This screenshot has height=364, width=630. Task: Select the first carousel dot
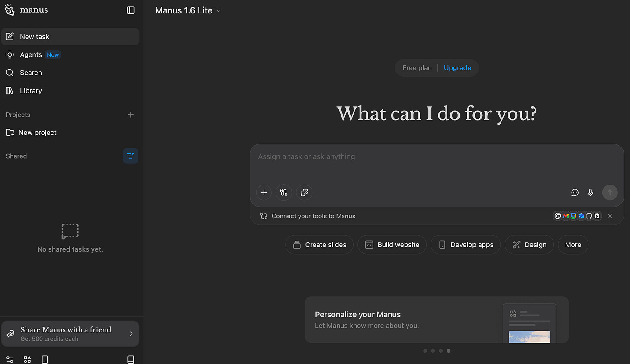(425, 351)
